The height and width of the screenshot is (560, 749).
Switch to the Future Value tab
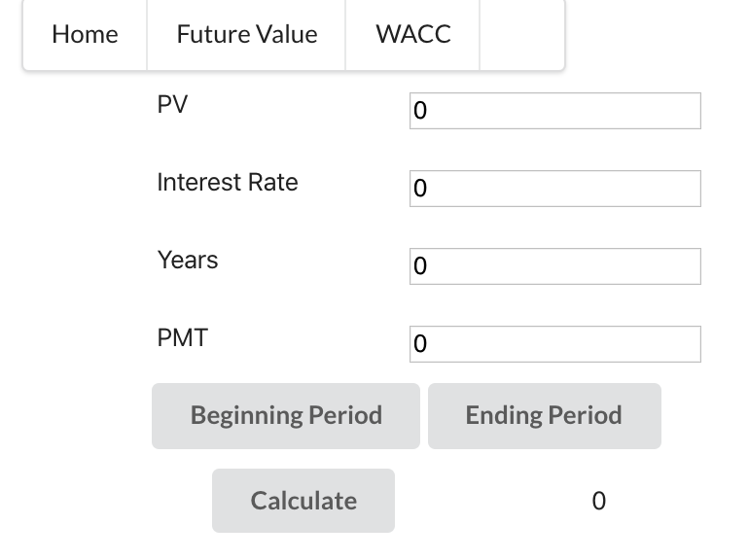[x=246, y=34]
